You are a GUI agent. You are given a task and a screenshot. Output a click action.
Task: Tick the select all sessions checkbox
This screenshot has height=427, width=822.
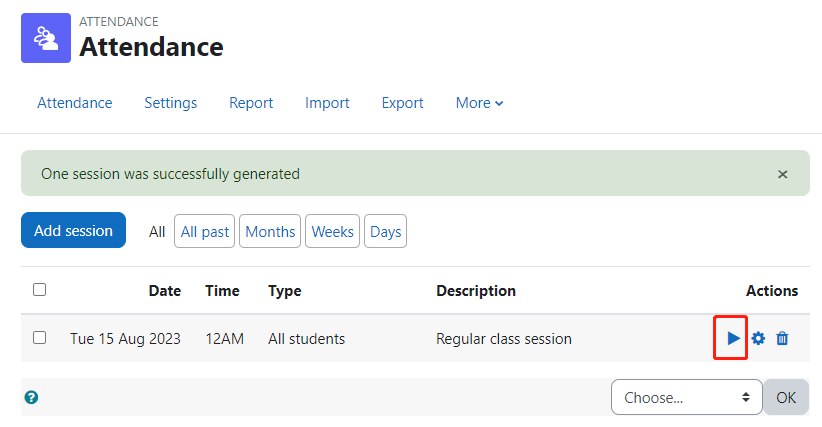point(39,290)
